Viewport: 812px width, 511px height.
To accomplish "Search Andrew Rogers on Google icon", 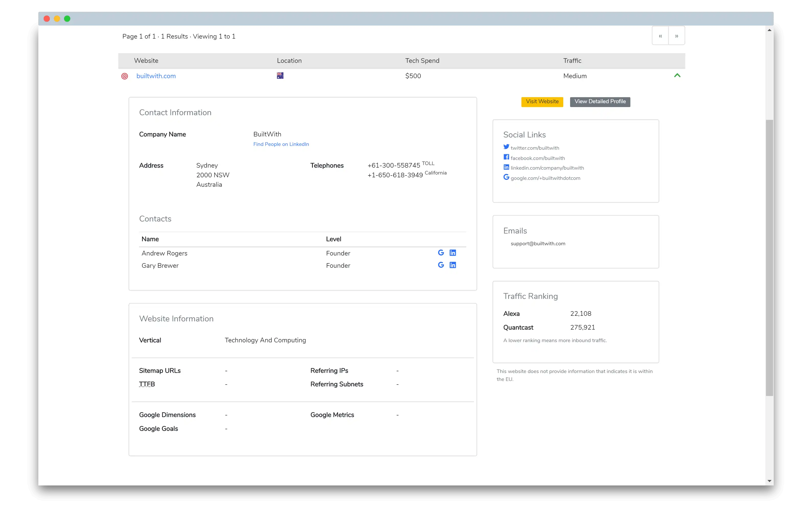I will coord(441,252).
